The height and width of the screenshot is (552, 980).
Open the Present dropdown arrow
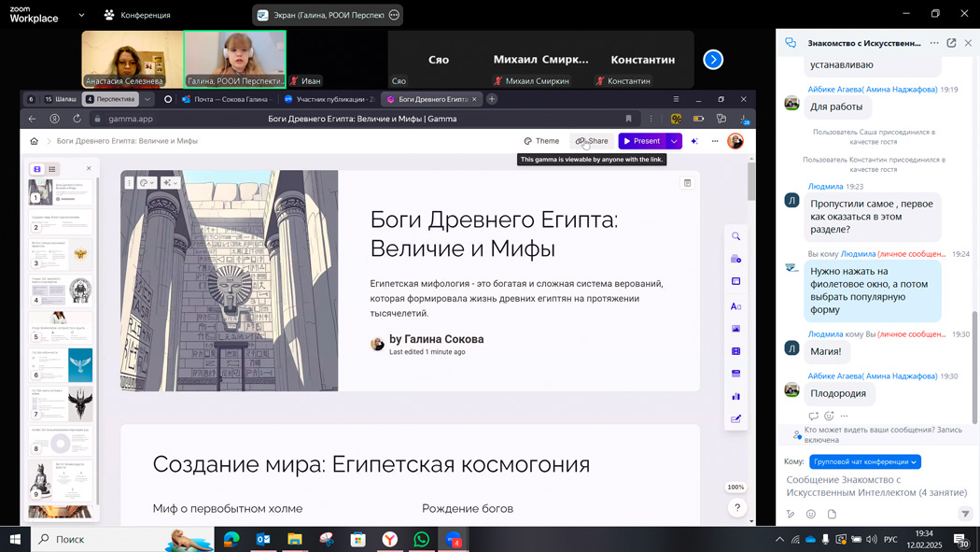click(x=674, y=141)
